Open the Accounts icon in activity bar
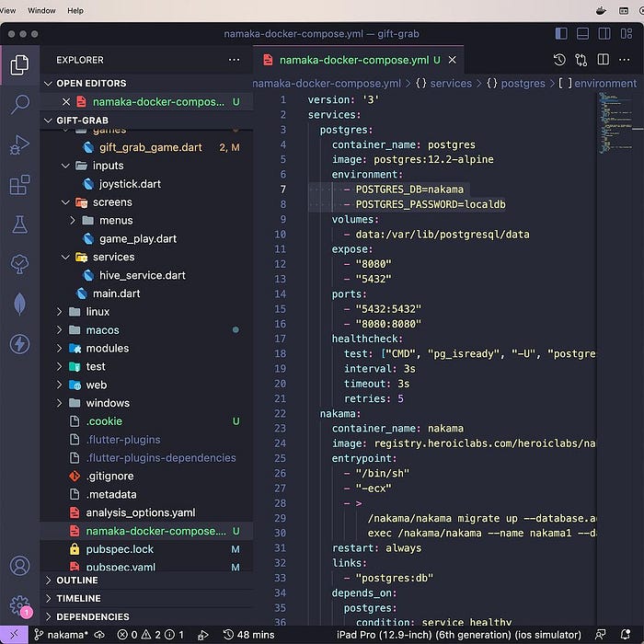644x644 pixels. point(19,566)
